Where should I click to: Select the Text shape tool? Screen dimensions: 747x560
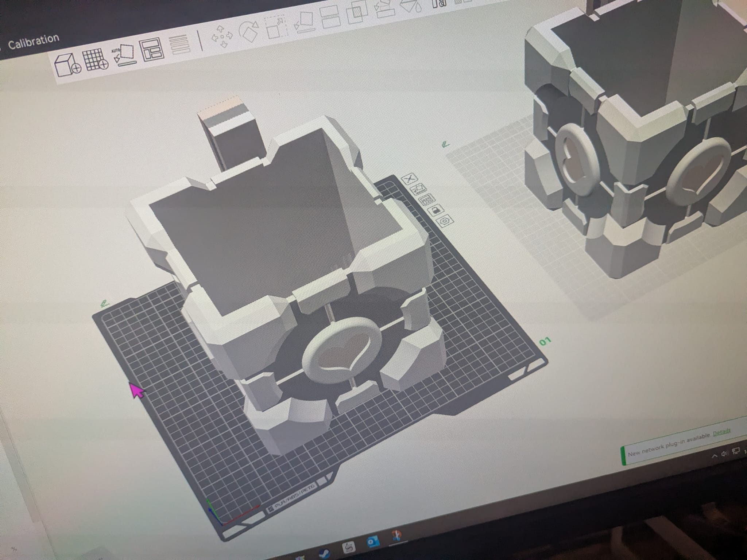tap(440, 3)
